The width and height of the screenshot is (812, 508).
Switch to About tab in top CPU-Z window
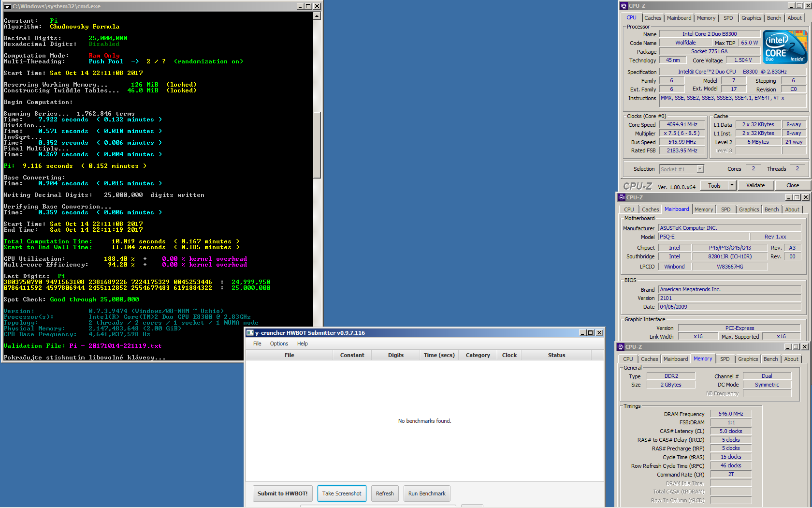(795, 18)
